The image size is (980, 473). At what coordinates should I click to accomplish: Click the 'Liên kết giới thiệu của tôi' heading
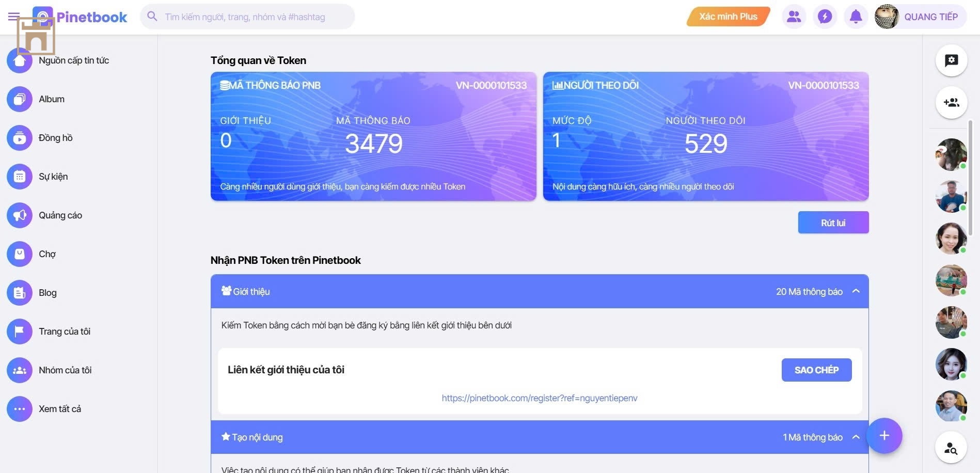point(286,370)
